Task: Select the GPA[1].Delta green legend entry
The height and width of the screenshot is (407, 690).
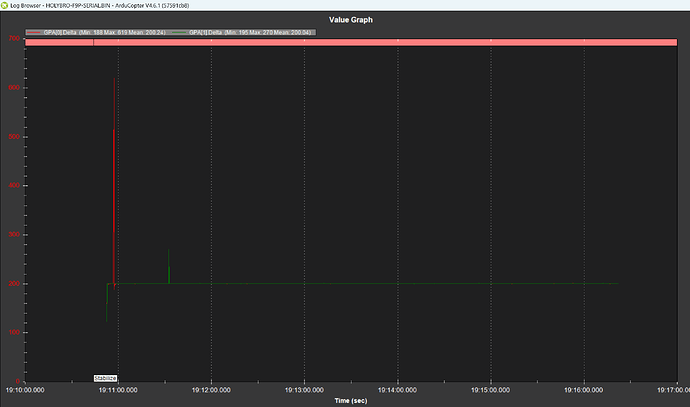Action: (x=242, y=32)
